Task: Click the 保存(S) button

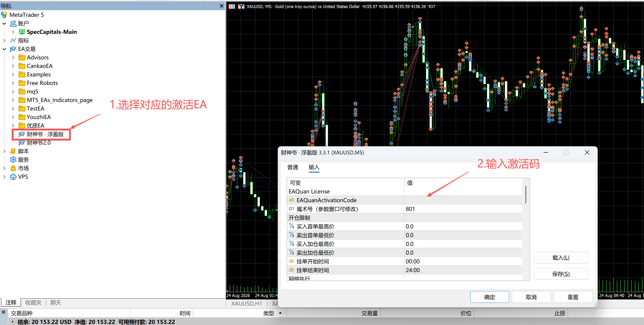Action: point(561,274)
